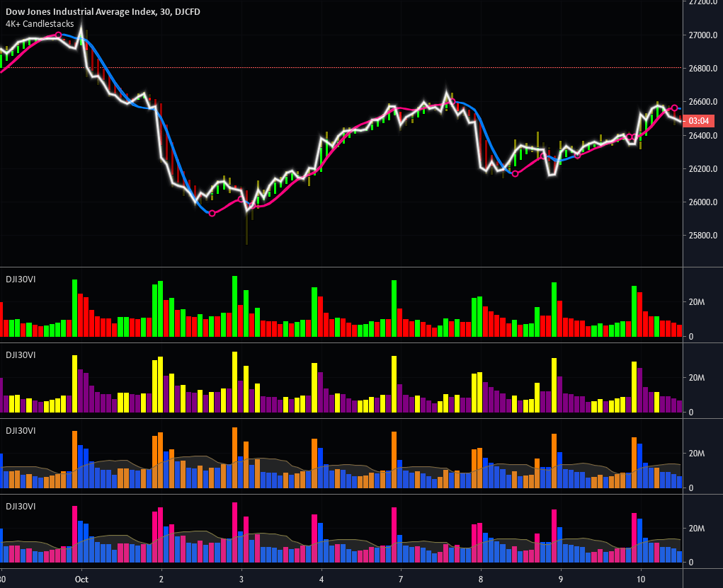
Task: Click an orange spike bar in third pane
Action: pyautogui.click(x=234, y=453)
